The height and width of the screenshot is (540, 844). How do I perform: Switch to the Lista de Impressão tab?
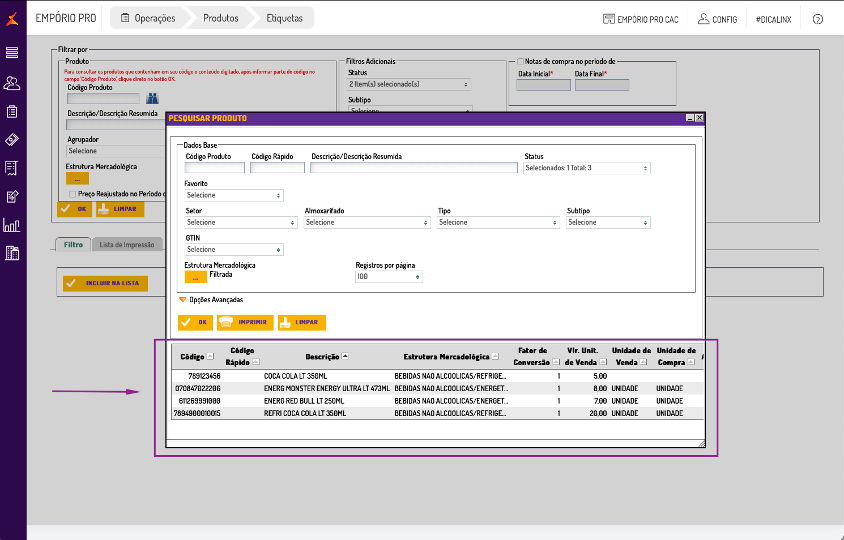[x=126, y=244]
